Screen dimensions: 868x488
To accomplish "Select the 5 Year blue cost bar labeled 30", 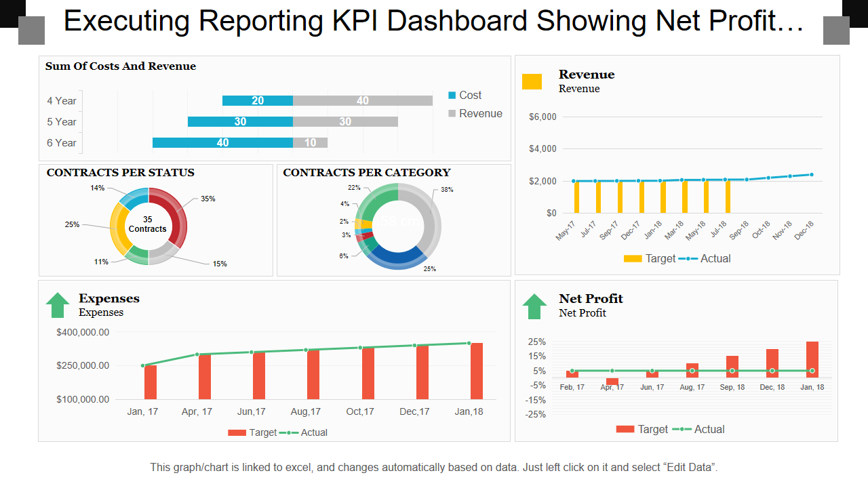I will tap(240, 122).
